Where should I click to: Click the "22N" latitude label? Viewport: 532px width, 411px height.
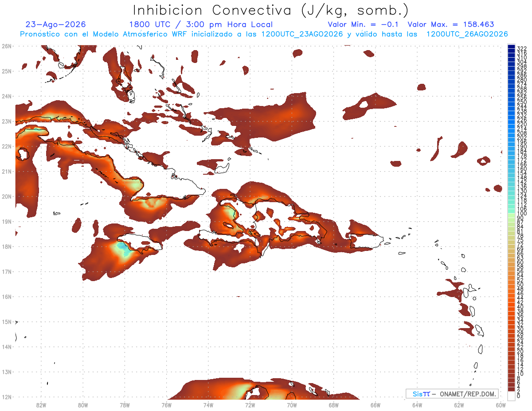pos(6,146)
